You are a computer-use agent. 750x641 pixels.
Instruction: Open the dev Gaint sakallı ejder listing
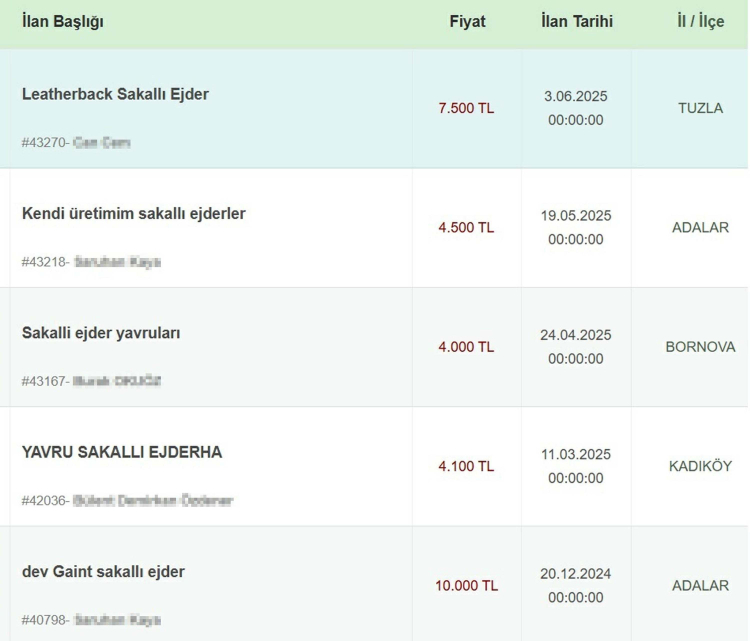pyautogui.click(x=103, y=571)
